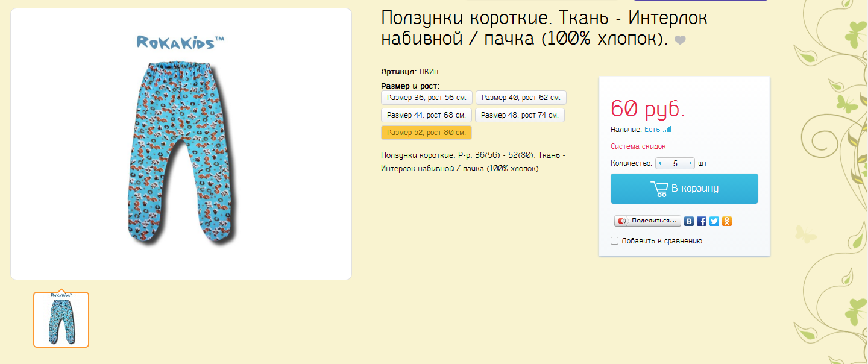Screen dimensions: 868x364
Task: Select size Размер 40, рост 62 см
Action: (x=520, y=97)
